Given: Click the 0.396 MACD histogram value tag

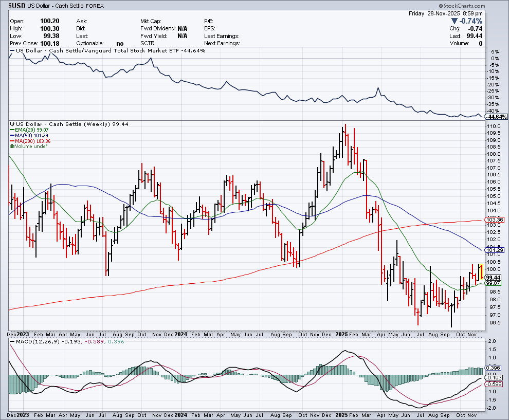Looking at the screenshot, I should 494,368.
